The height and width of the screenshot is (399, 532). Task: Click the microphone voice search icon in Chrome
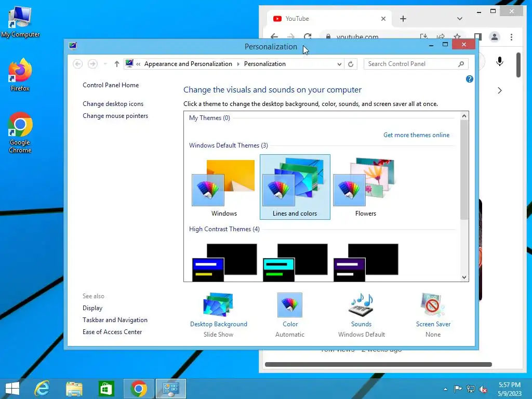(x=499, y=61)
